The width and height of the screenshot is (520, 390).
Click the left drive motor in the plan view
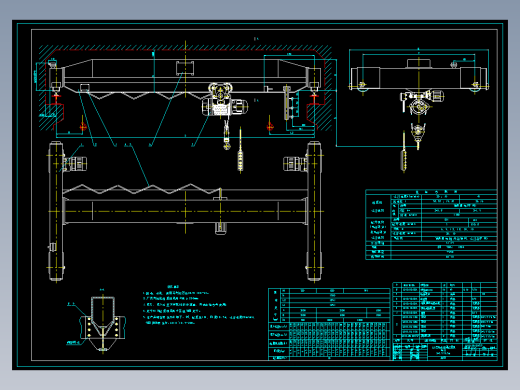[x=75, y=164]
